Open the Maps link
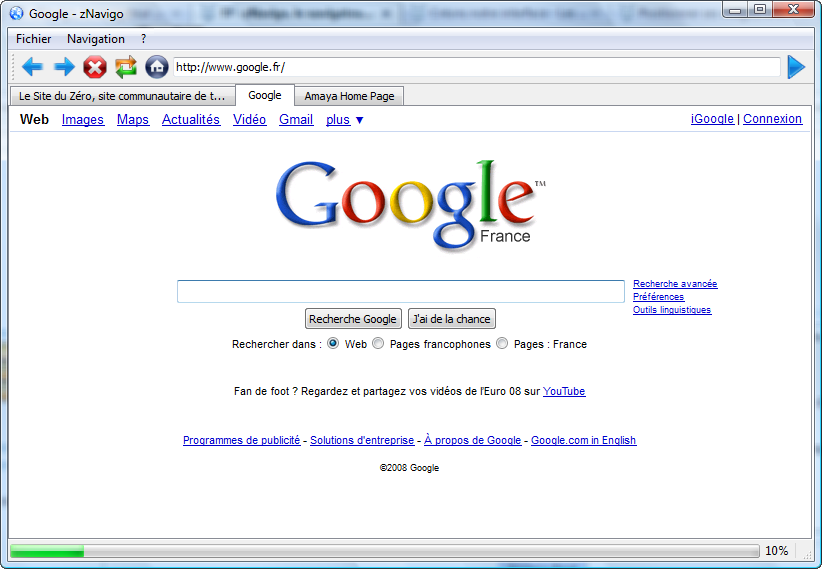Screen dimensions: 822x569 pos(133,120)
